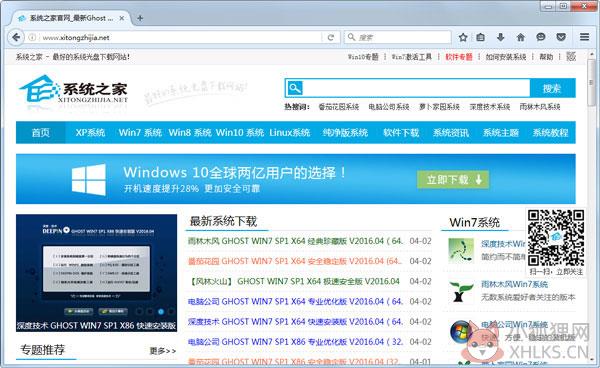
Task: Click the highlighted blue slideshow dot
Action: [x=161, y=312]
